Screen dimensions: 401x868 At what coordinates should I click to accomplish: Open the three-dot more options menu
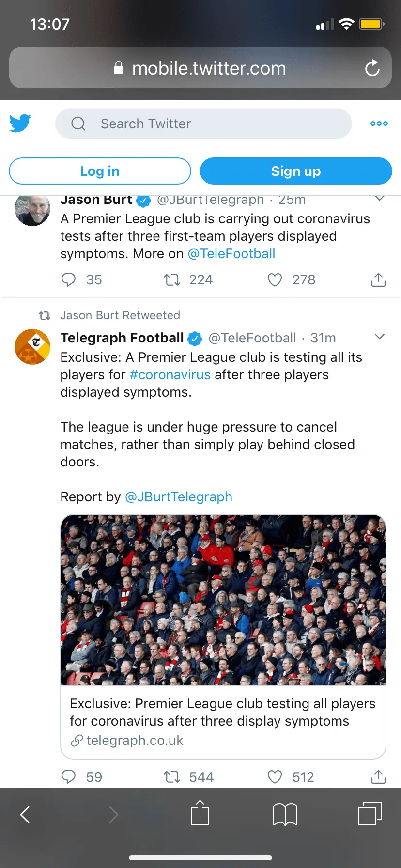[x=379, y=124]
